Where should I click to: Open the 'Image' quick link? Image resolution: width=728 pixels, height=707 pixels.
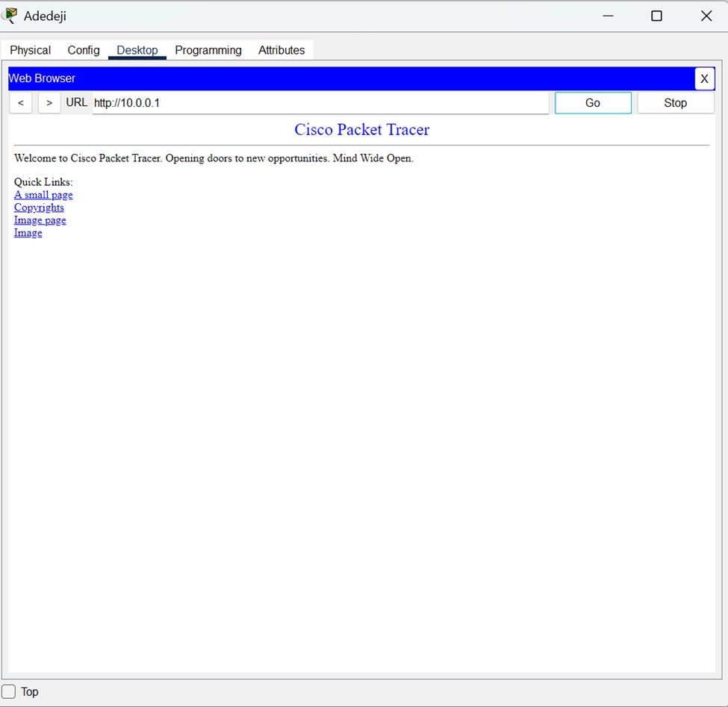[x=28, y=233]
